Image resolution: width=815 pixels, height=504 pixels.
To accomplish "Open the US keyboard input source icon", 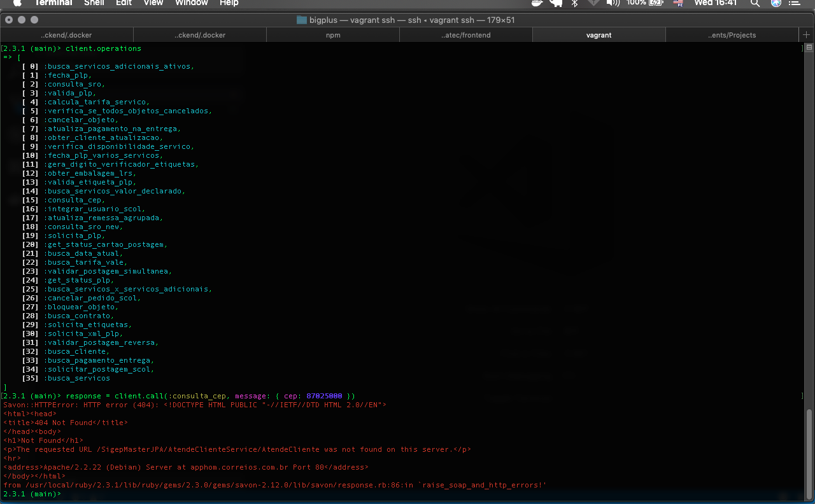I will (x=677, y=3).
